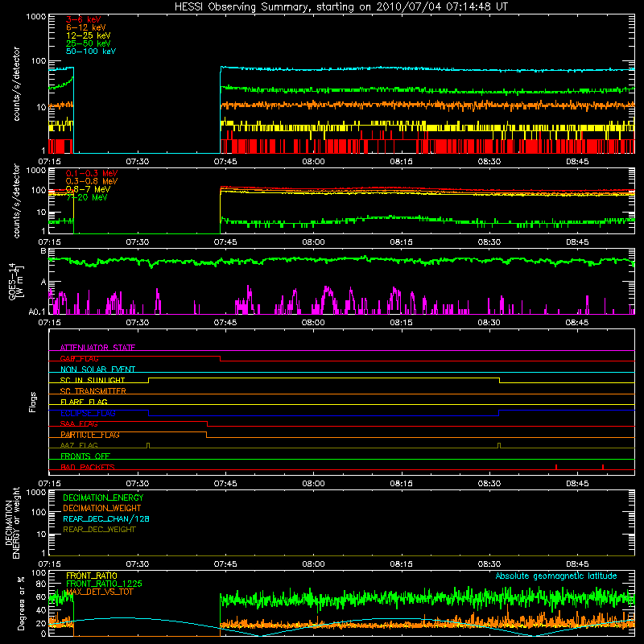Click the 'Flags' vertical axis label

click(33, 402)
